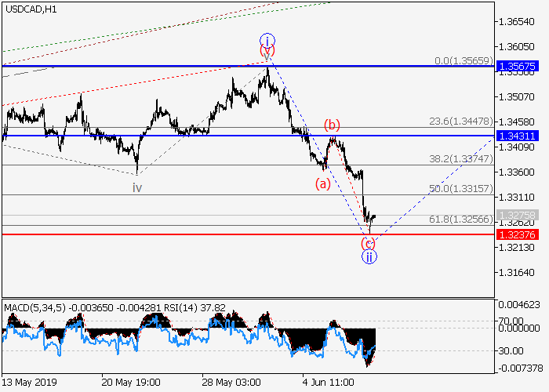Select the red (b) wave label
The image size is (549, 392).
[333, 125]
